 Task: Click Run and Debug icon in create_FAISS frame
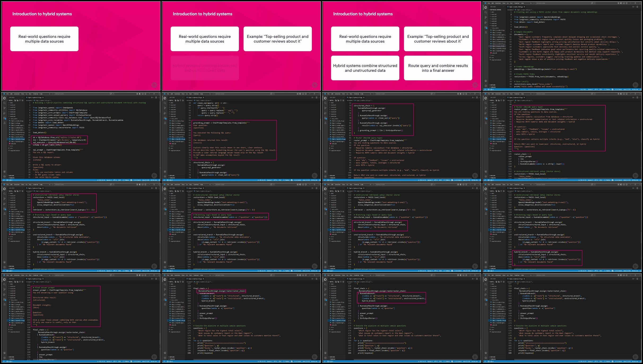(x=486, y=23)
